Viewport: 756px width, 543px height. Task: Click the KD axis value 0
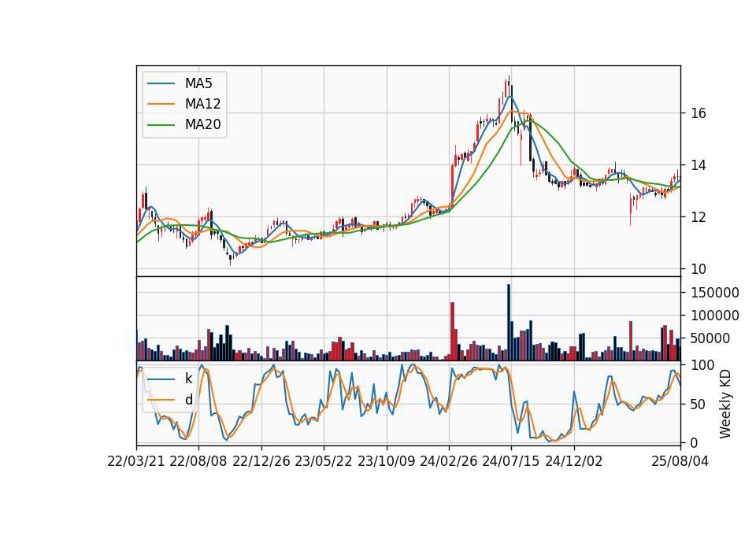click(695, 443)
